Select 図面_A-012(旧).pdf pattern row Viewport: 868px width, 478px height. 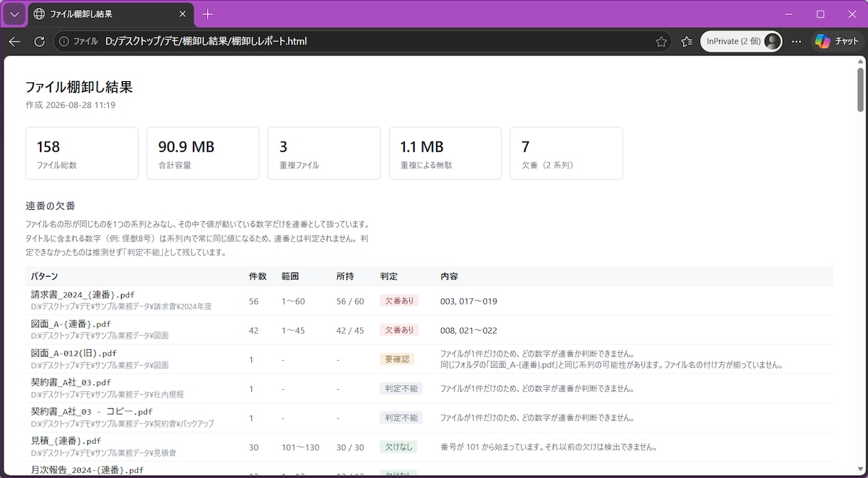click(429, 359)
